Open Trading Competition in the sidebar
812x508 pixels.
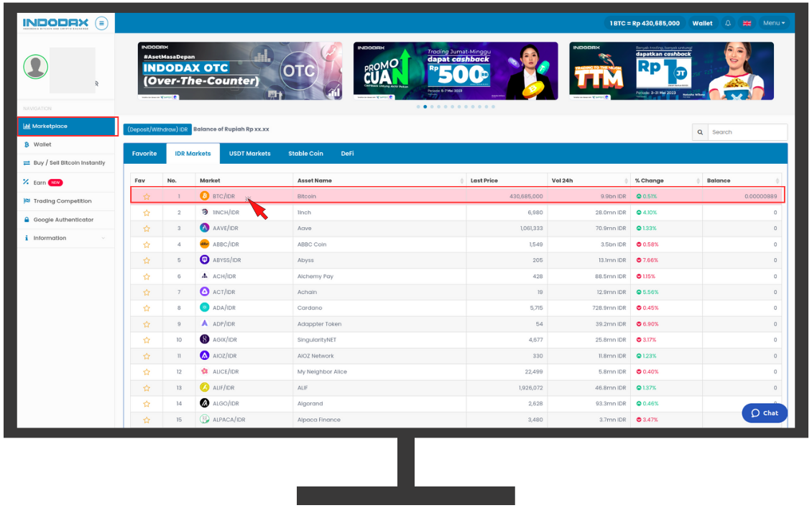point(66,201)
